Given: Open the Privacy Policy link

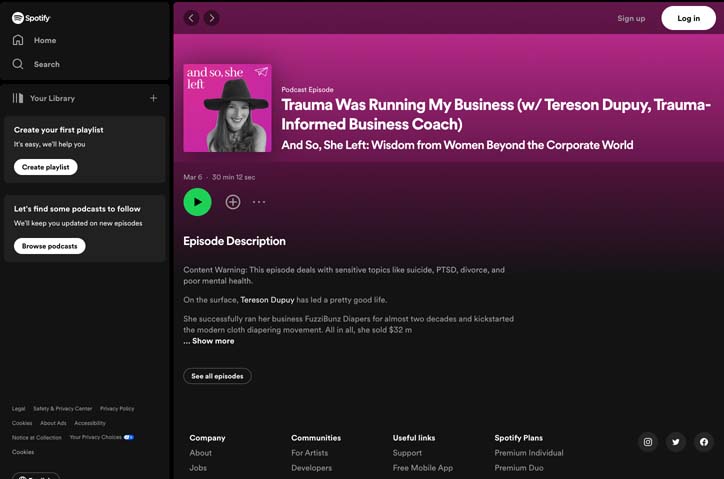Looking at the screenshot, I should (x=117, y=408).
